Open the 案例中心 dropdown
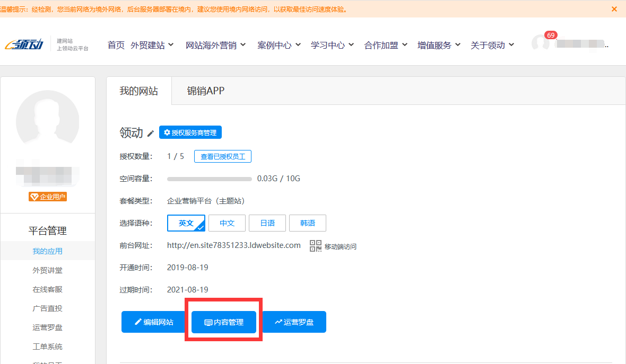 point(279,45)
